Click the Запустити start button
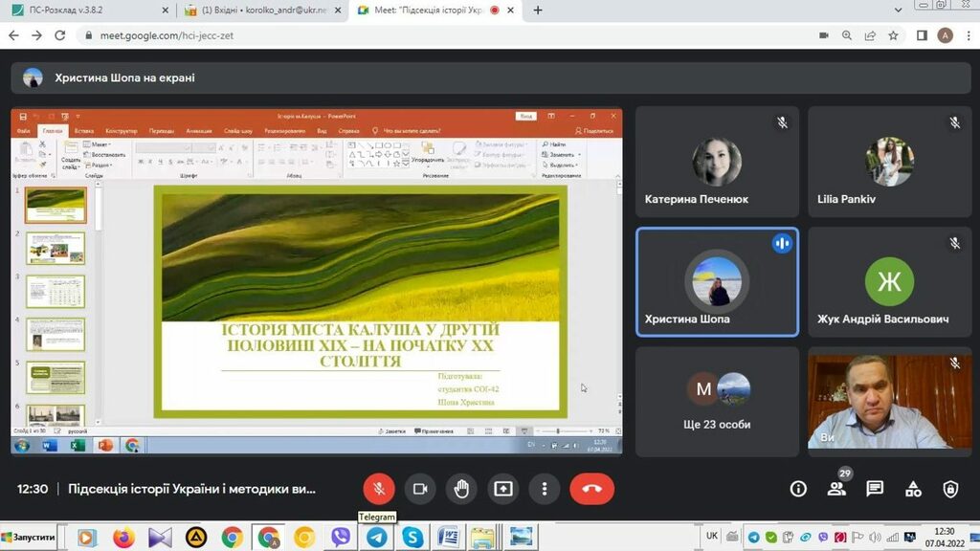Image resolution: width=980 pixels, height=551 pixels. [x=29, y=538]
